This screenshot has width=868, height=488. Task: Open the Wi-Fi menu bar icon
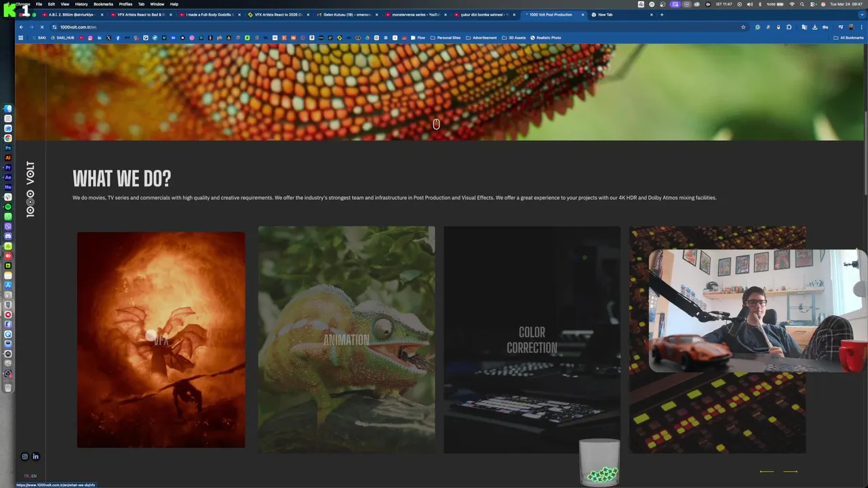tap(792, 4)
